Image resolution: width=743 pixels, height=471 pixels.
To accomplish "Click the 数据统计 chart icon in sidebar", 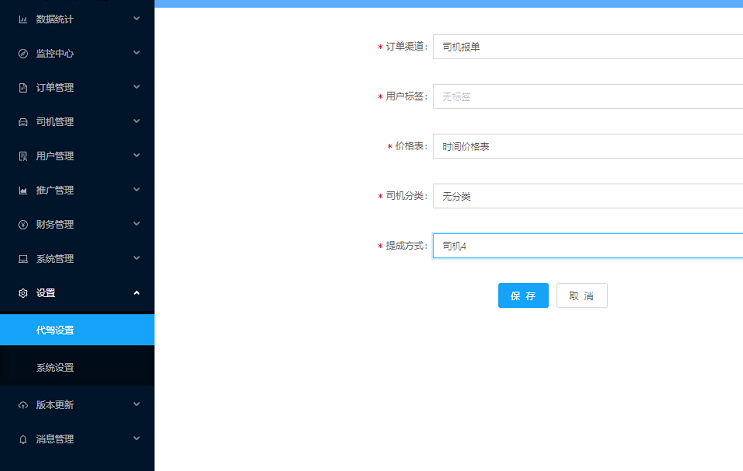I will (x=23, y=19).
